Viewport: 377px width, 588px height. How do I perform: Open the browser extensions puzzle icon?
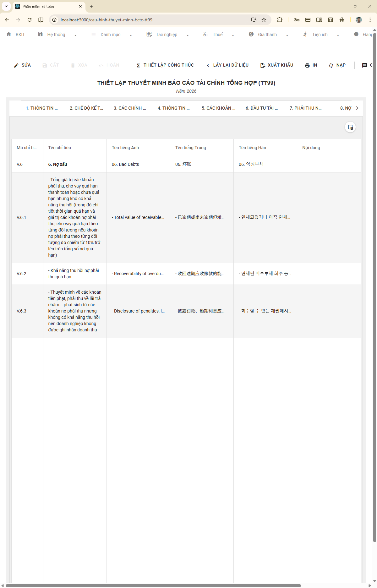point(280,20)
